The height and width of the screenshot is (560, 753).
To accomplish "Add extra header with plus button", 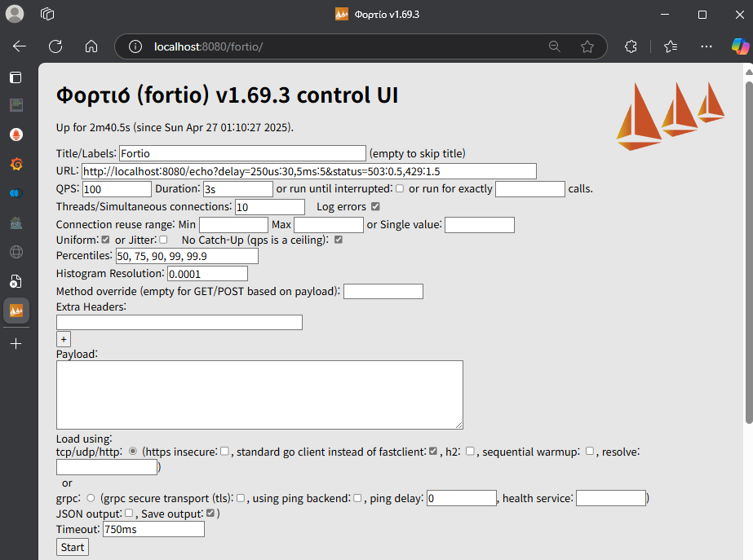I will (x=64, y=339).
